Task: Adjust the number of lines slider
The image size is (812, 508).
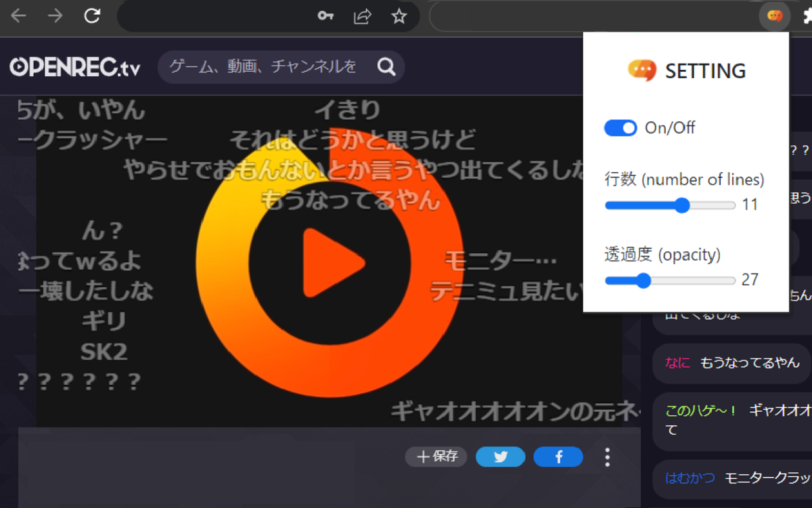Action: tap(670, 205)
